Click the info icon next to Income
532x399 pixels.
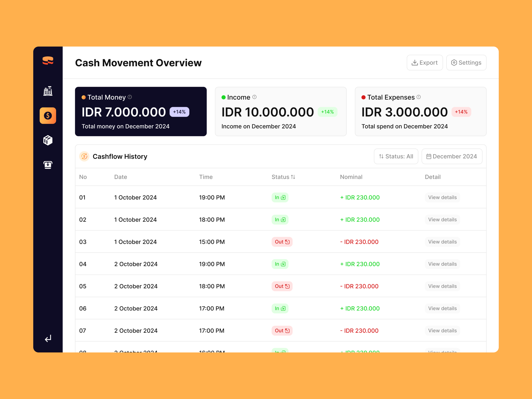(x=254, y=97)
